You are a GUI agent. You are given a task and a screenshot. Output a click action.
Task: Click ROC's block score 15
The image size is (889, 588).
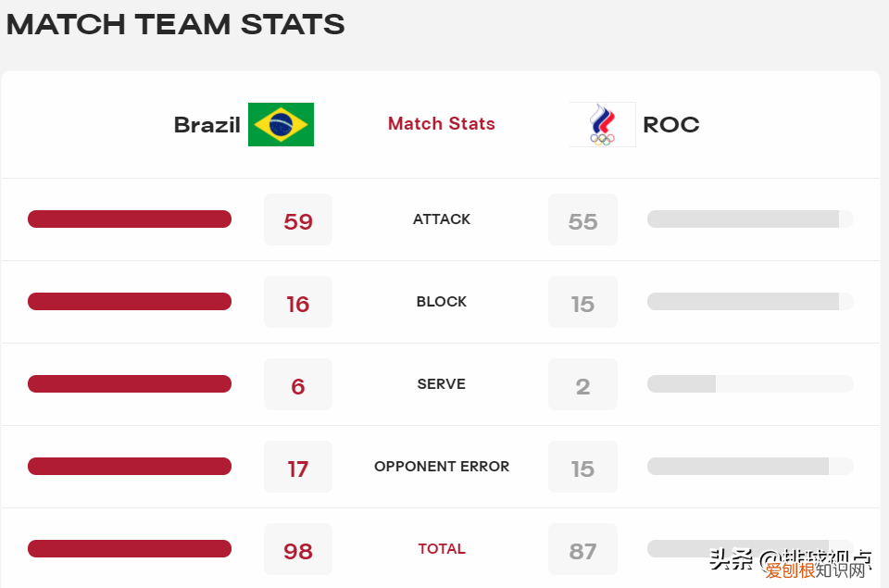pos(582,303)
